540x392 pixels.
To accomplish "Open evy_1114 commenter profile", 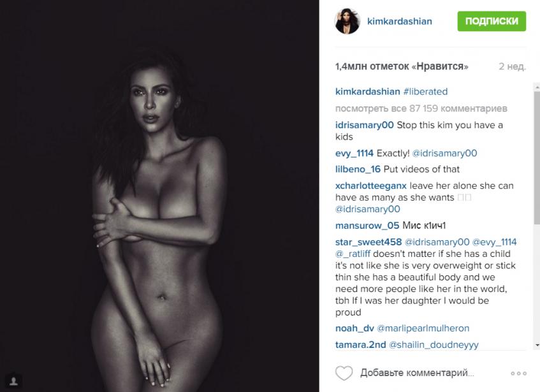I will [x=354, y=153].
